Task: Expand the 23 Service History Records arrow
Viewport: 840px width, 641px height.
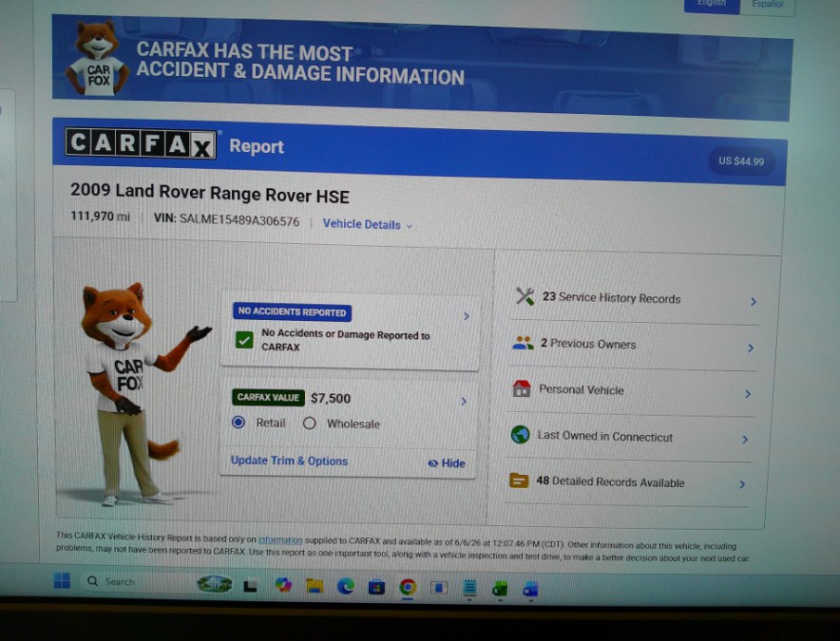Action: pyautogui.click(x=754, y=301)
